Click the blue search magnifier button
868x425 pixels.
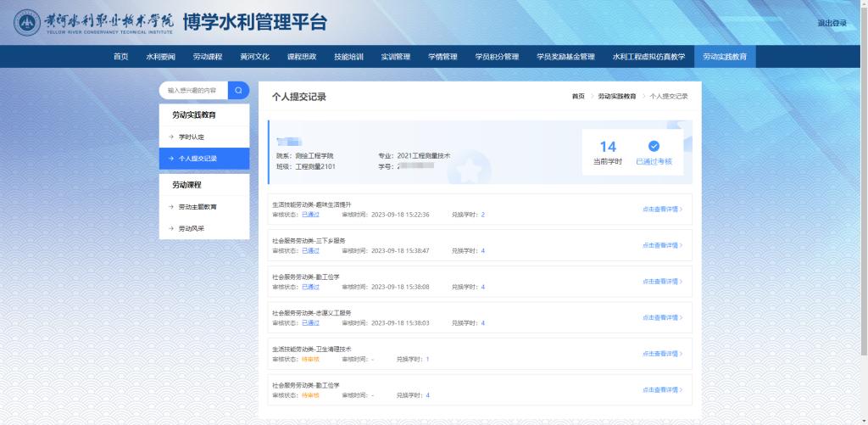(x=238, y=90)
